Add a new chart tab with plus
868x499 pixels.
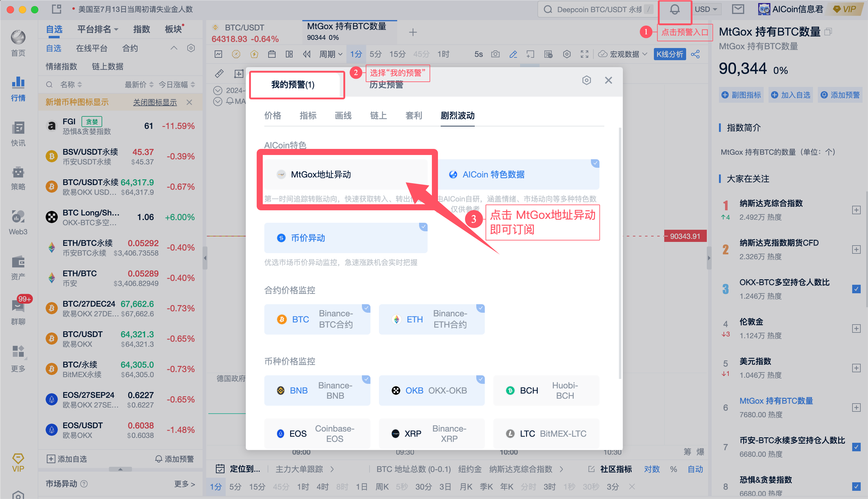413,32
